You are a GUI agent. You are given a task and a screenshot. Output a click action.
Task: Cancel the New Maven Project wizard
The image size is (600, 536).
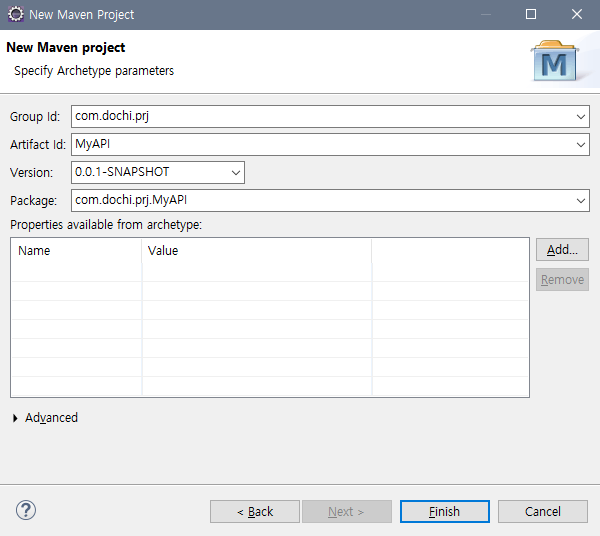tap(543, 512)
